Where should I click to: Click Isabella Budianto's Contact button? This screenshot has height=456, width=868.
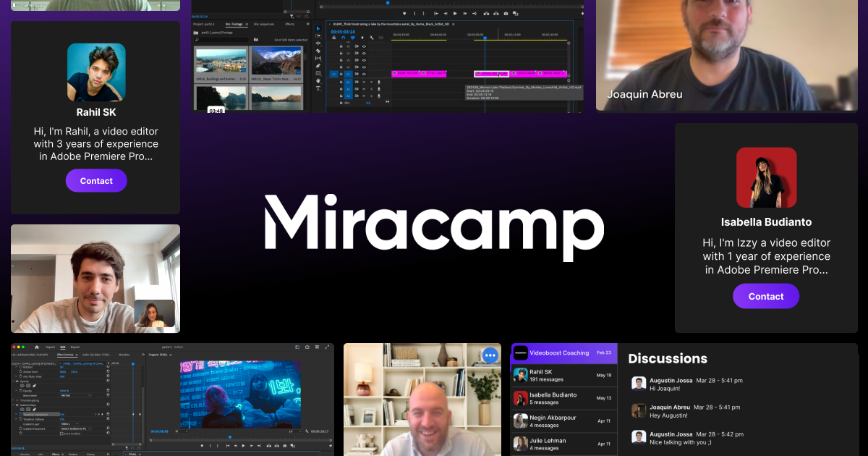pos(766,296)
